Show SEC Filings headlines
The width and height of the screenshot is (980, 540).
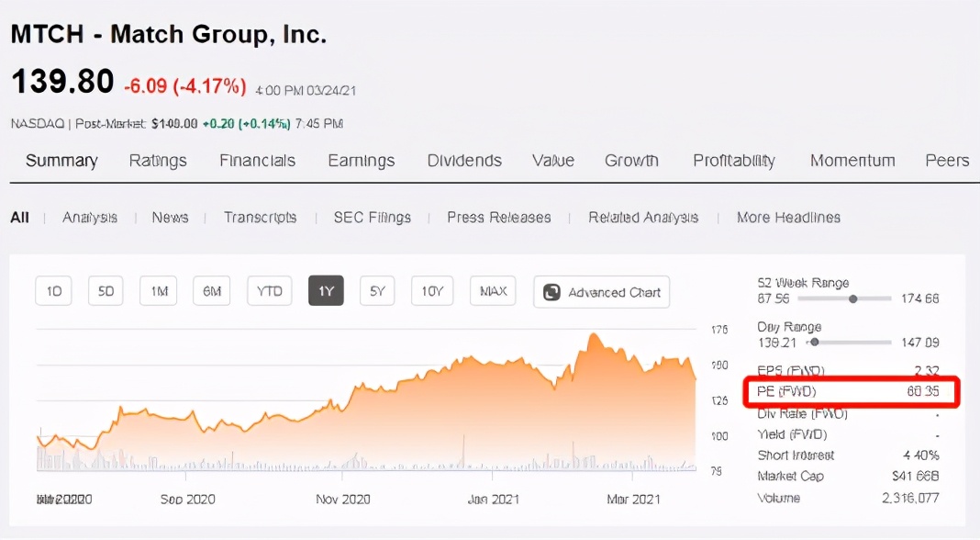[372, 218]
